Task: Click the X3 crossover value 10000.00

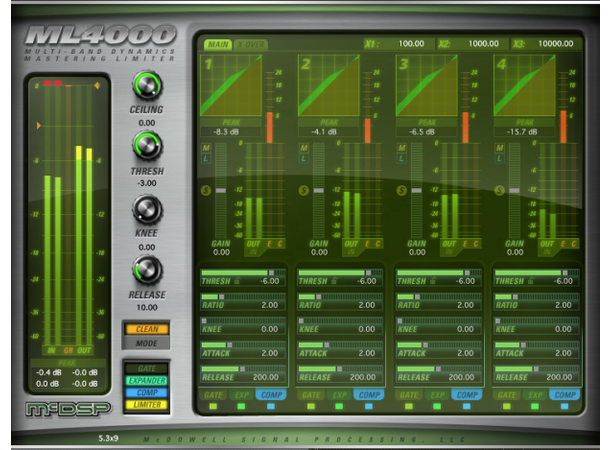Action: [x=556, y=44]
